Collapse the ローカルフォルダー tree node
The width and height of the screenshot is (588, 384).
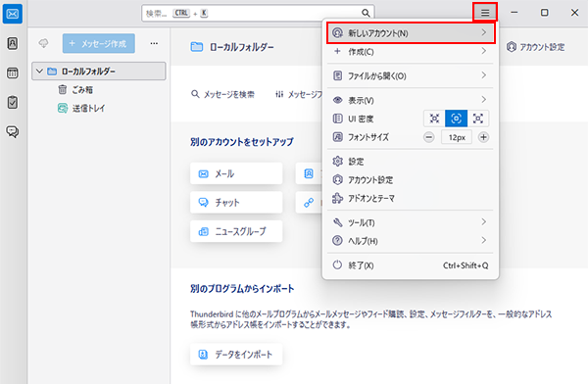click(x=39, y=71)
